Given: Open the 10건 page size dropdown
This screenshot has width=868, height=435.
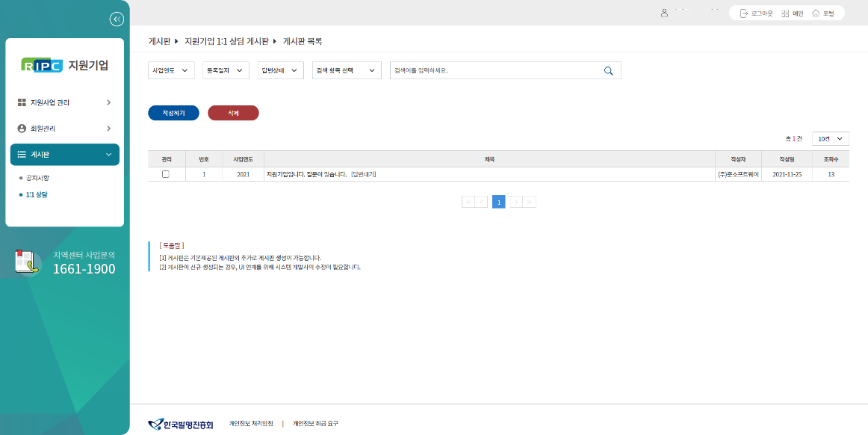Looking at the screenshot, I should pos(831,139).
